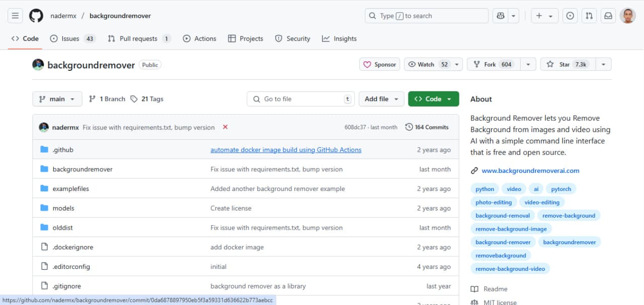Click the ai topic tag

click(x=536, y=189)
